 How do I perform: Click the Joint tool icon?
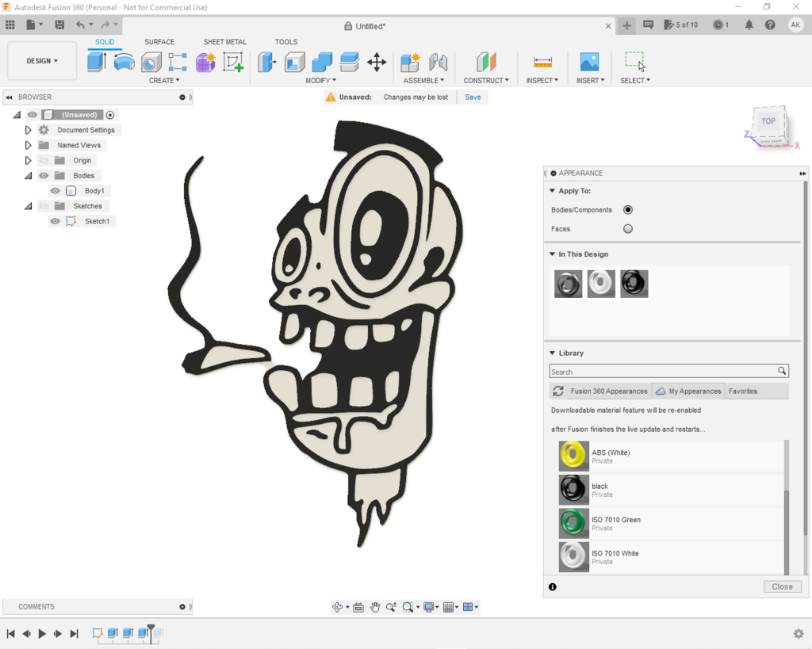[438, 62]
